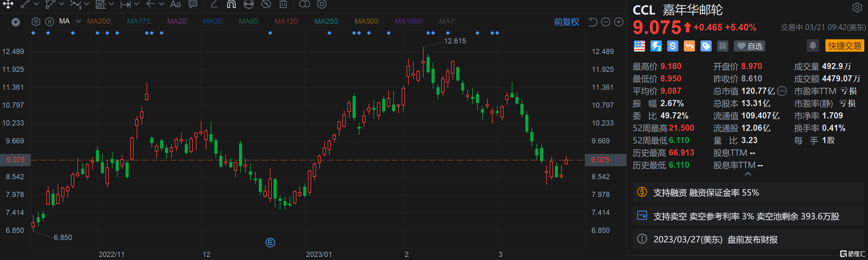Add CCL to watchlist via 自选
This screenshot has height=260, width=868.
[x=749, y=46]
